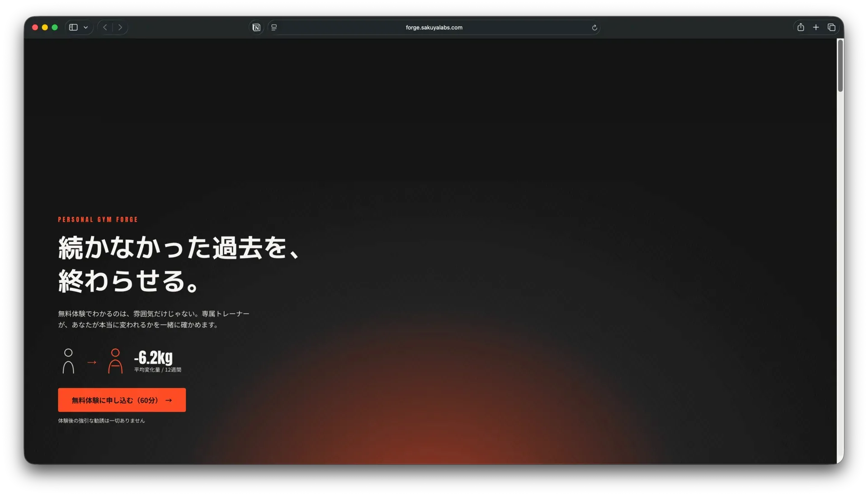The image size is (868, 496).
Task: Toggle the Safari sidebar
Action: (x=73, y=28)
